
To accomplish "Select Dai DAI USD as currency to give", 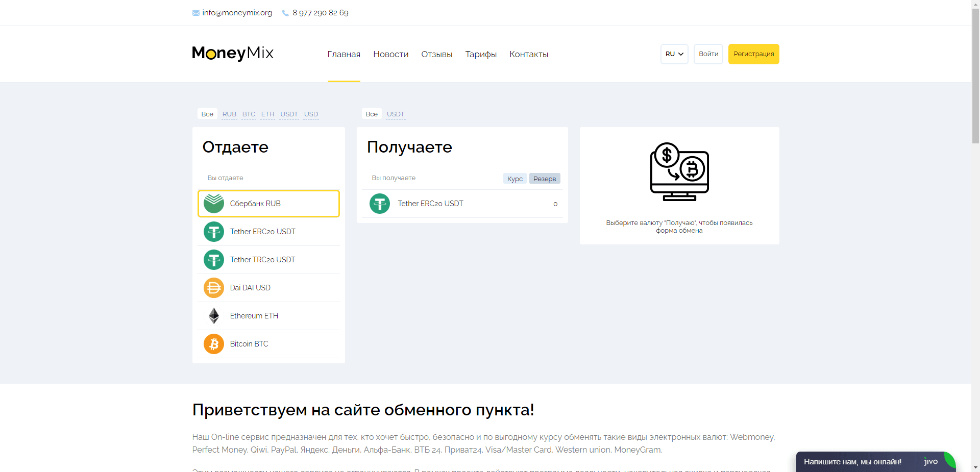I will [268, 287].
